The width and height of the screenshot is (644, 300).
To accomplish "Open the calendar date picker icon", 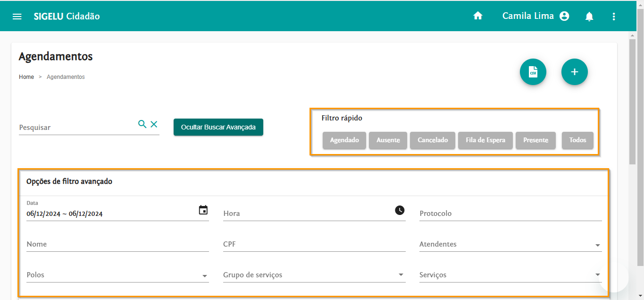I will [x=203, y=210].
